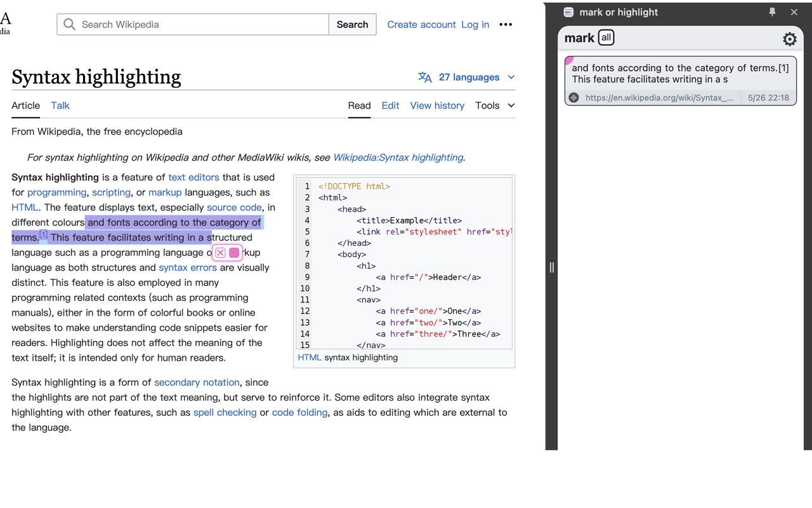
Task: Open the secondary notation link
Action: tap(197, 382)
